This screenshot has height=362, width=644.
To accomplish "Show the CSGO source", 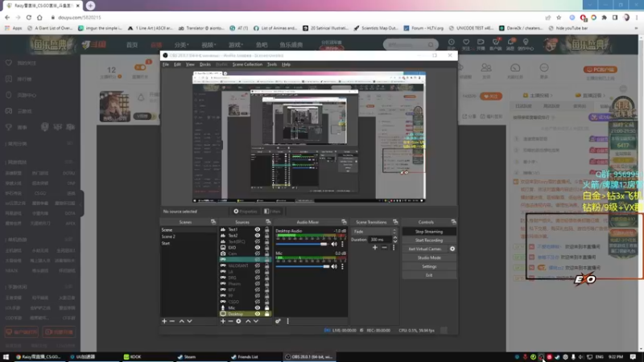I will [258, 302].
